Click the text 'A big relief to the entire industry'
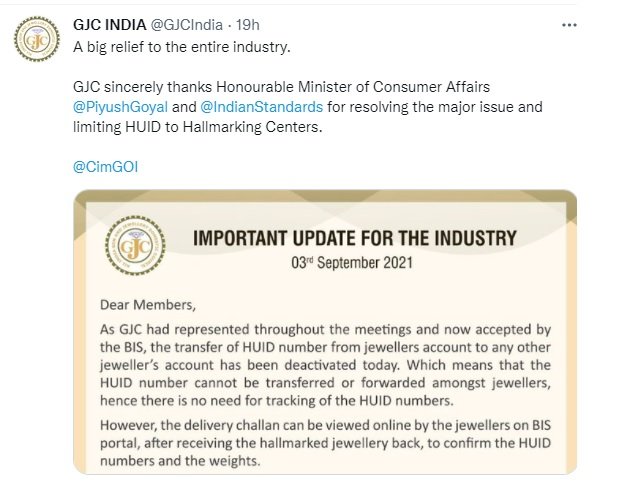This screenshot has height=483, width=644. [182, 47]
